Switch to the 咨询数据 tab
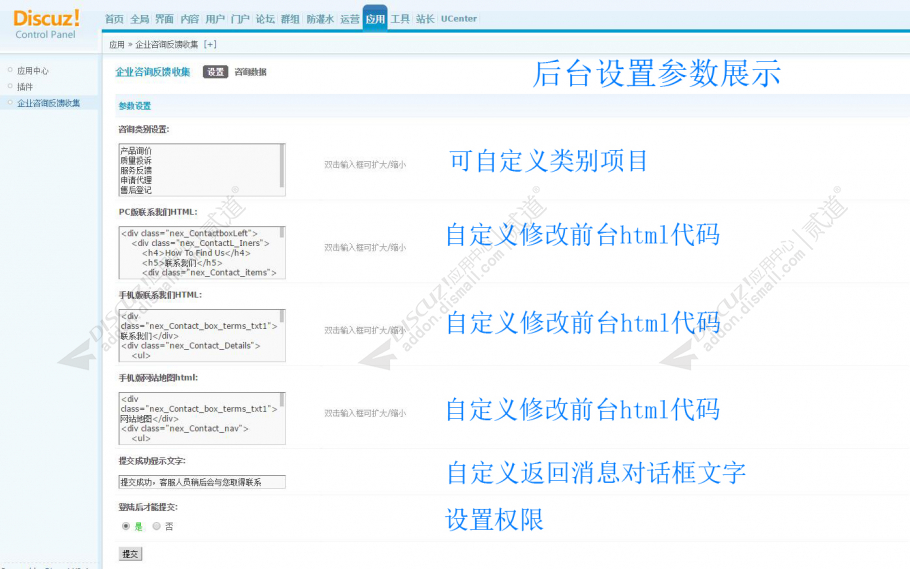This screenshot has width=910, height=569. coord(250,72)
